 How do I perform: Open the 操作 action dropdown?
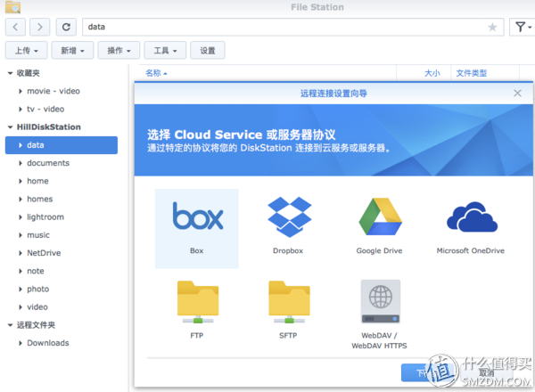tap(119, 51)
